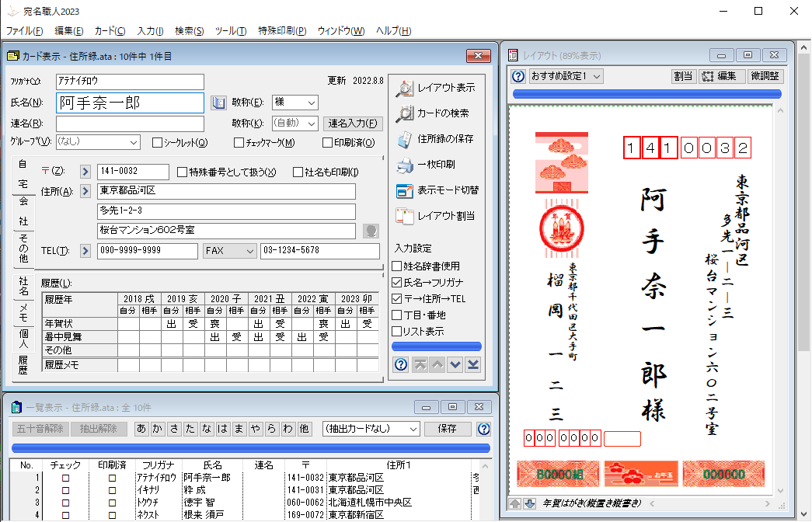Open レイアウト表示 in the card panel
Viewport: 812px width, 522px height.
coord(435,88)
